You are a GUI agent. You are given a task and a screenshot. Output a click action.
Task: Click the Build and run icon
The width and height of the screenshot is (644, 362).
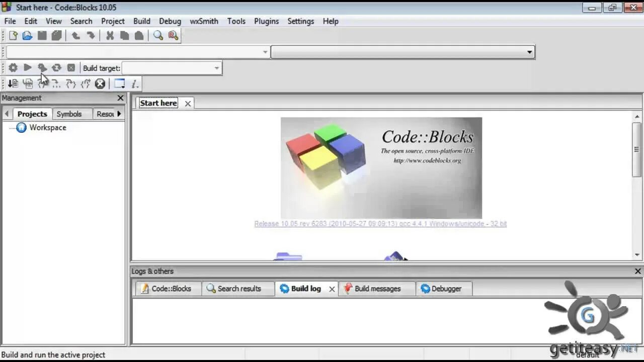[x=42, y=68]
